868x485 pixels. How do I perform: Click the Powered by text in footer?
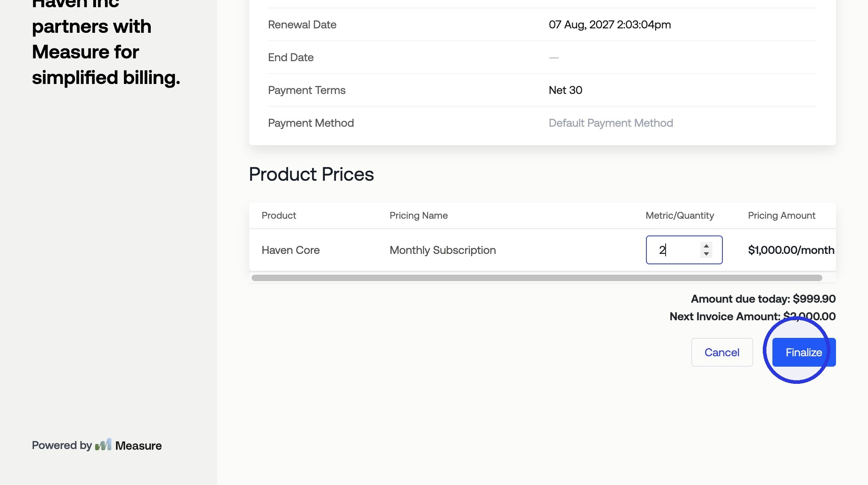[x=62, y=445]
